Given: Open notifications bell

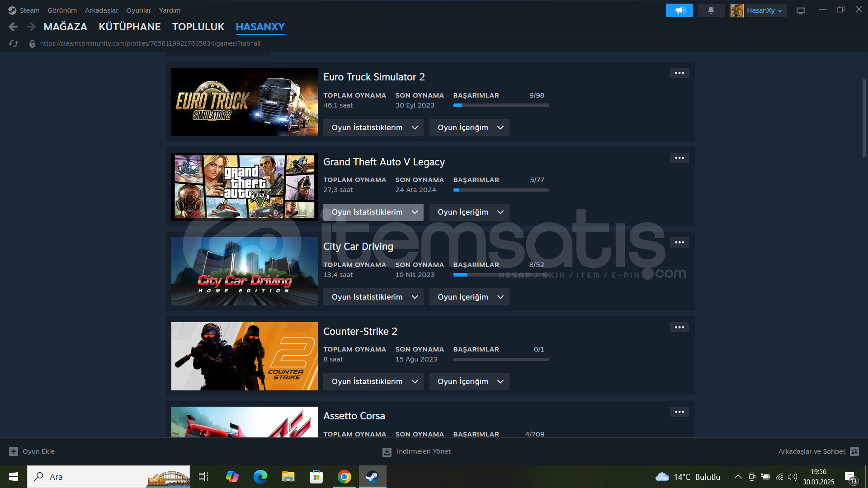Looking at the screenshot, I should pyautogui.click(x=711, y=10).
